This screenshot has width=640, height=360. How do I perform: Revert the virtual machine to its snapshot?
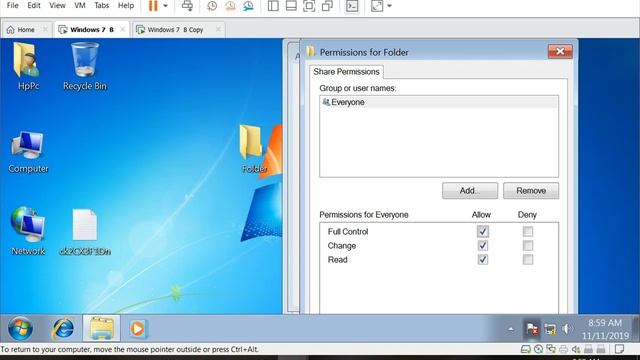(x=230, y=6)
